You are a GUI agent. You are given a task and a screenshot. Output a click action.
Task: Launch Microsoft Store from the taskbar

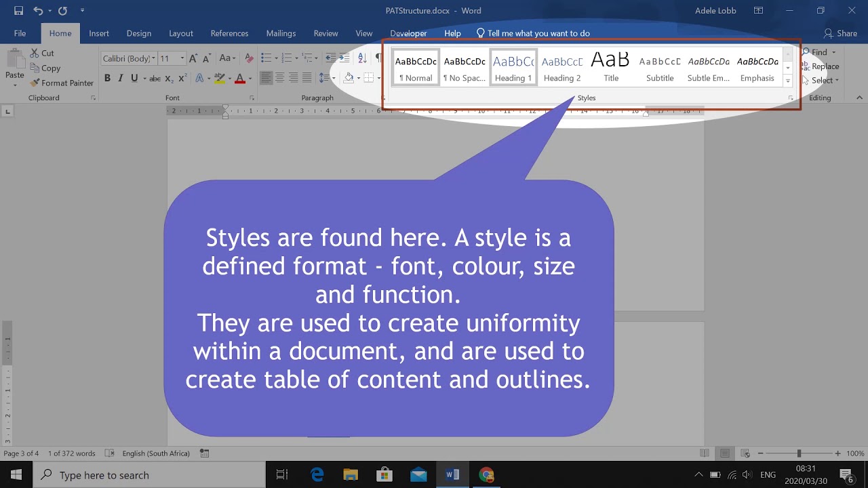coord(384,474)
